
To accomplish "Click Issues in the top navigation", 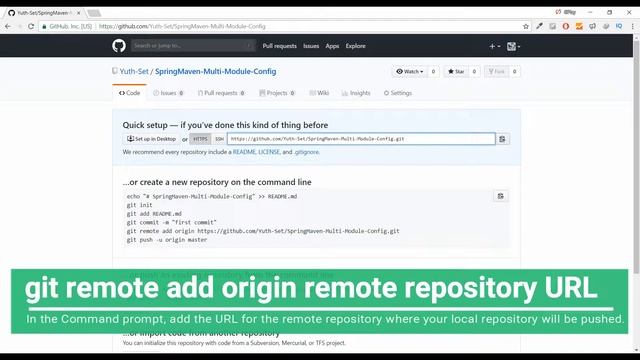I will [311, 46].
